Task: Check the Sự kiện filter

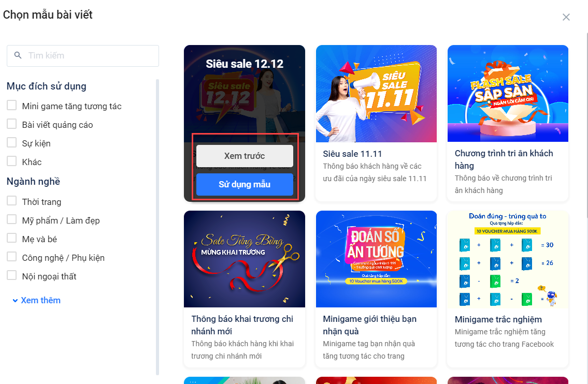Action: (12, 143)
